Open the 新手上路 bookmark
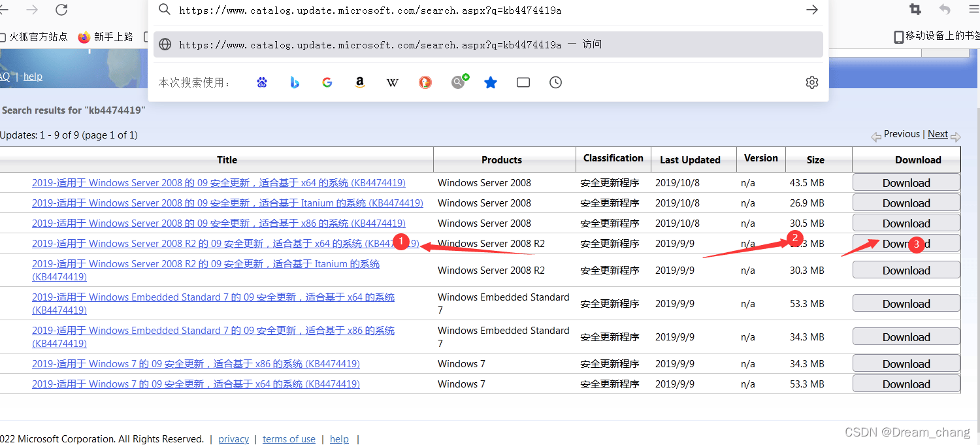Viewport: 980px width, 445px height. point(105,37)
